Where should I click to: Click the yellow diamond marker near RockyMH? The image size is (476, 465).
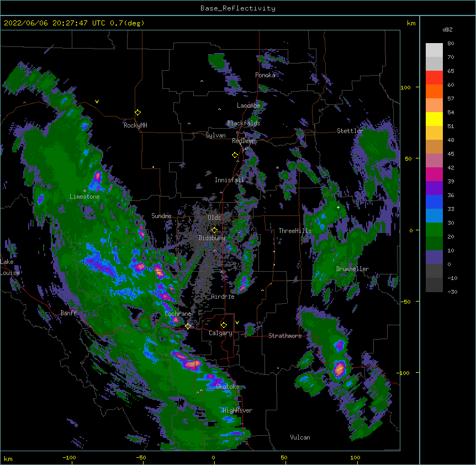coord(138,113)
